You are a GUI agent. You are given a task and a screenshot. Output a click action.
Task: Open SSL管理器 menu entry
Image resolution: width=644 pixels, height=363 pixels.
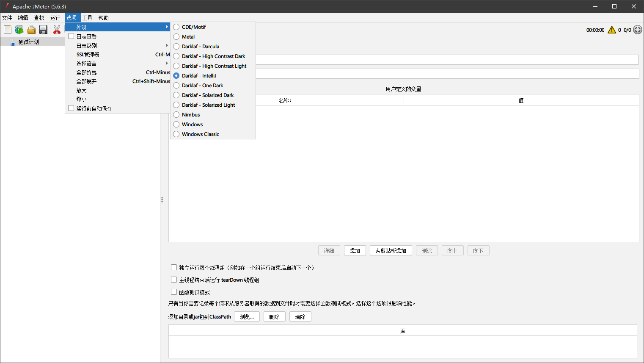(x=118, y=55)
